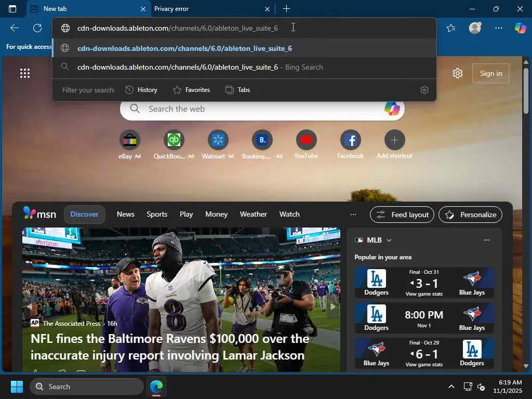Open News feed tab

pos(126,215)
